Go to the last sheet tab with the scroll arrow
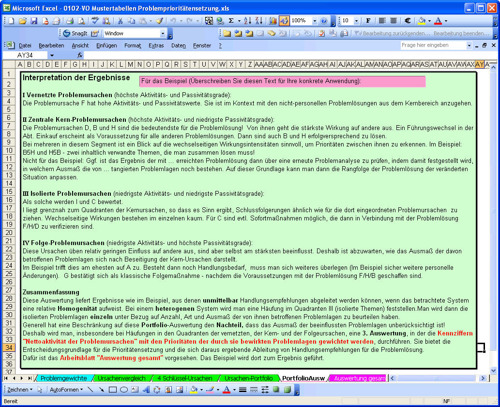500x407 pixels. click(30, 378)
